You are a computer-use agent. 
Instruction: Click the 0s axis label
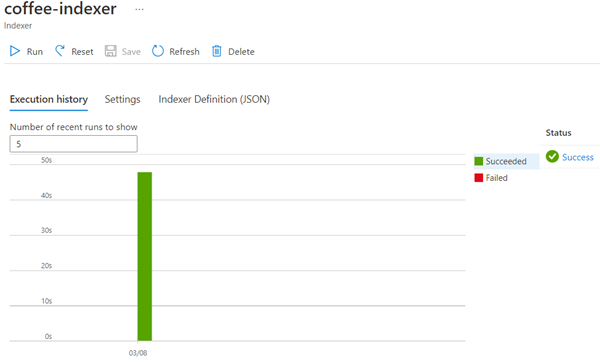(48, 336)
